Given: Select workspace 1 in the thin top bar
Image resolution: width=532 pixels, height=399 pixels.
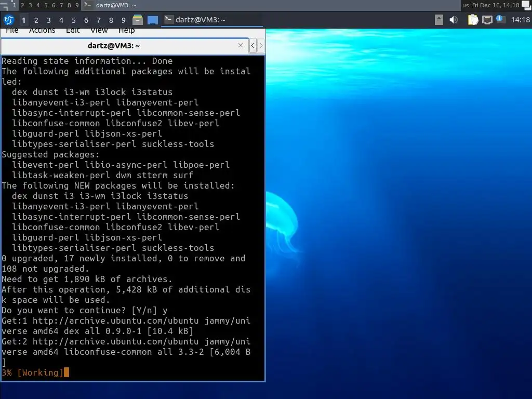Looking at the screenshot, I should click(x=14, y=5).
